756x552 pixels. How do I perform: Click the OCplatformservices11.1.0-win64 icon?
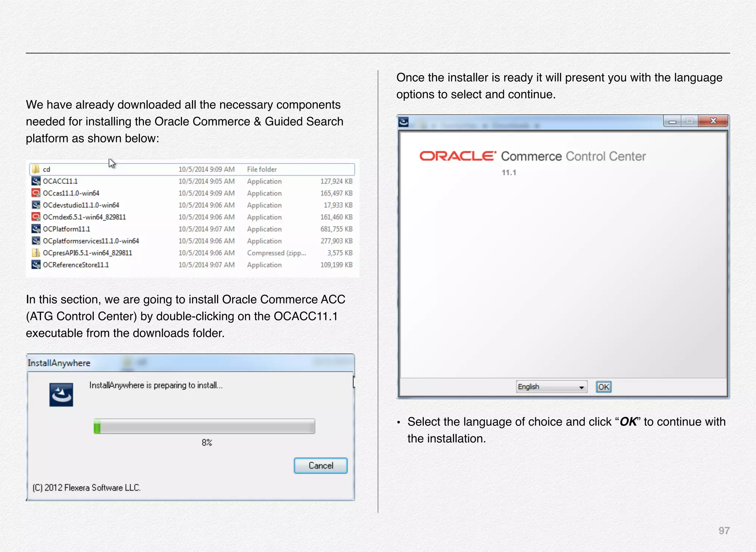click(x=36, y=241)
